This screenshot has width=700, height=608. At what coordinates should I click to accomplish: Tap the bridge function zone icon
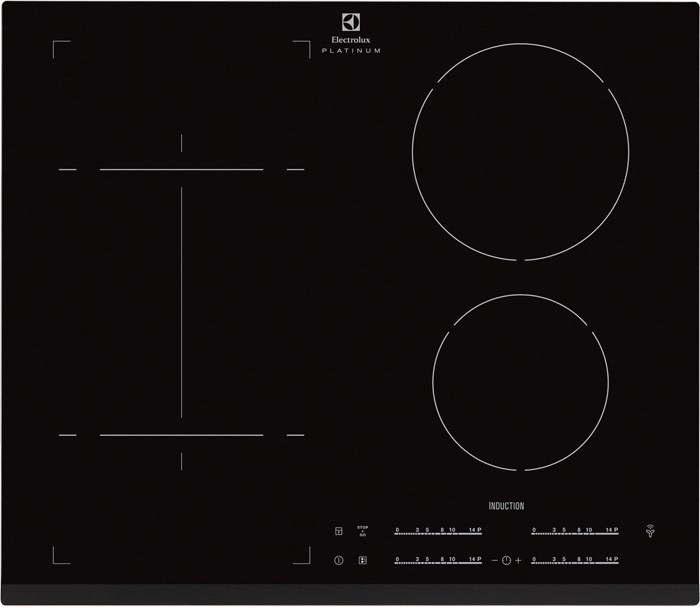pyautogui.click(x=362, y=560)
